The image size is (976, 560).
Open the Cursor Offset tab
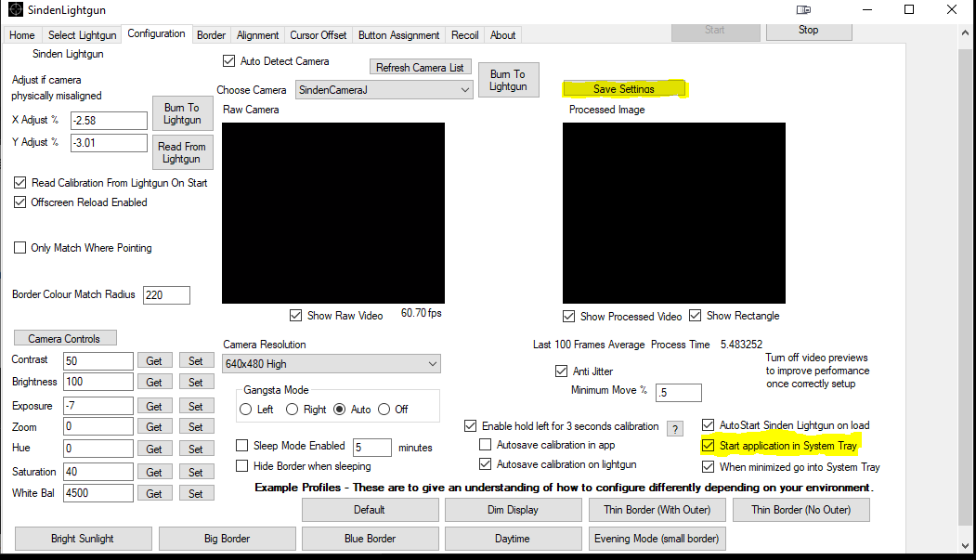click(319, 35)
